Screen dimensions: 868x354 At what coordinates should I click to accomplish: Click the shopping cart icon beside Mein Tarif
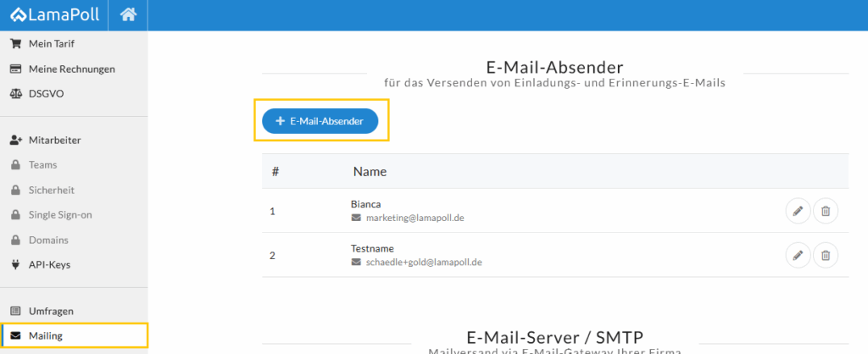point(15,44)
